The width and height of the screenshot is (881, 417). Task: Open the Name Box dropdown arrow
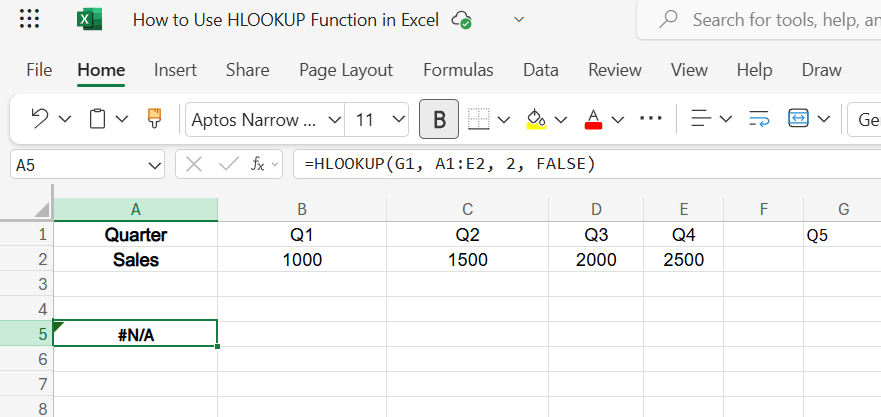pyautogui.click(x=155, y=165)
